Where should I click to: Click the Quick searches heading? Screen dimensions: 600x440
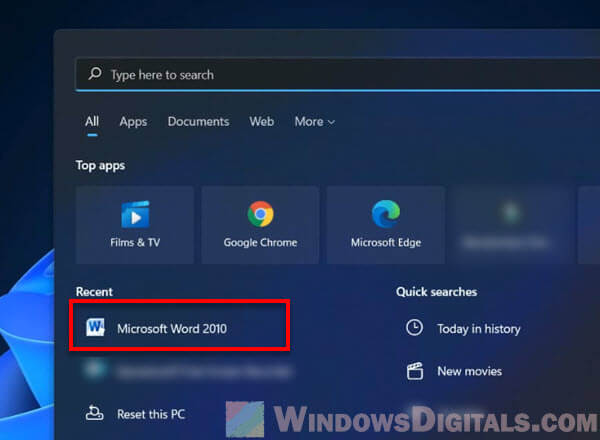pos(437,292)
